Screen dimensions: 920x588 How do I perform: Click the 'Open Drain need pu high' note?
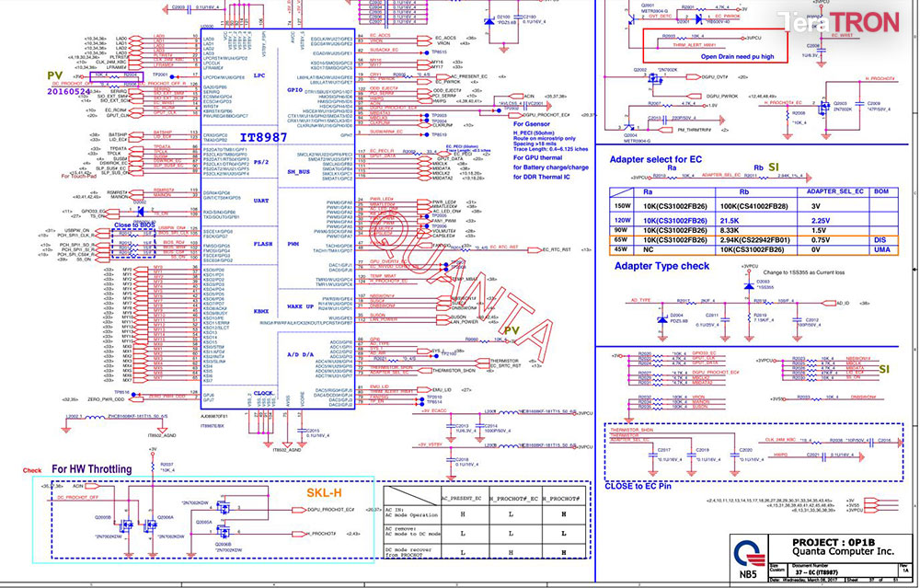pyautogui.click(x=738, y=56)
